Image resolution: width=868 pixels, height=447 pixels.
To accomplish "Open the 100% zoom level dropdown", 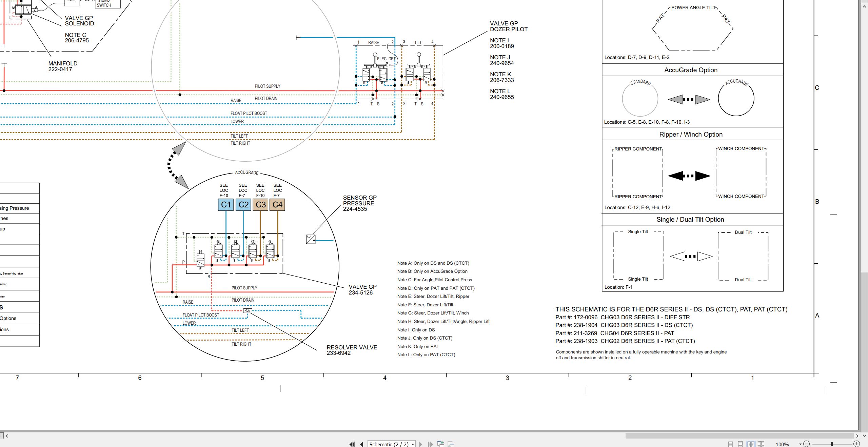I will (800, 444).
